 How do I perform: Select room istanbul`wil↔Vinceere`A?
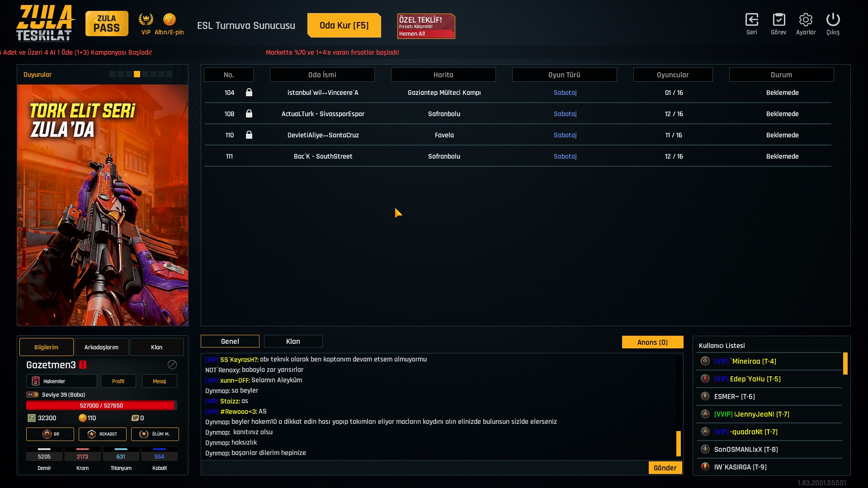[x=518, y=93]
